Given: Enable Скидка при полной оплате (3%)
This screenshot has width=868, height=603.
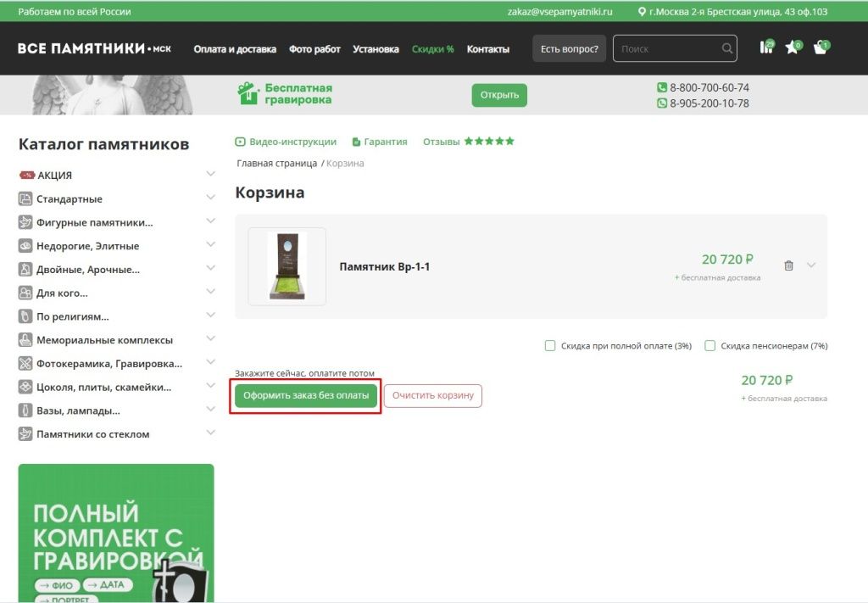Looking at the screenshot, I should pyautogui.click(x=549, y=345).
